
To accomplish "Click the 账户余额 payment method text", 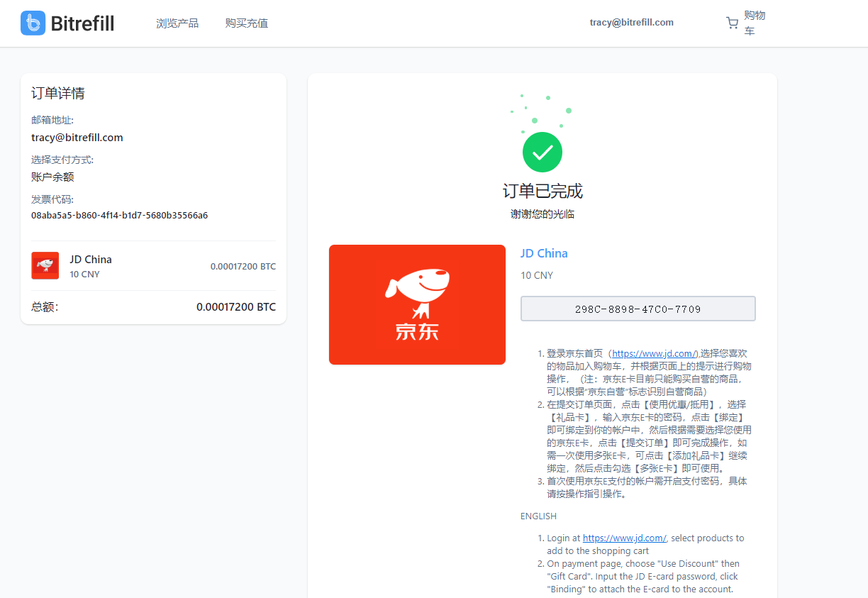I will [52, 177].
